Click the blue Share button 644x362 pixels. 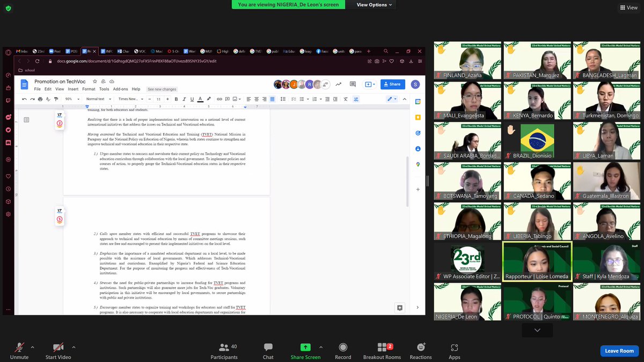pos(393,84)
